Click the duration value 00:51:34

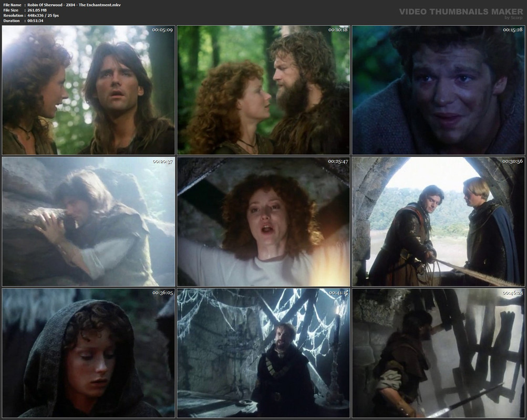point(35,20)
